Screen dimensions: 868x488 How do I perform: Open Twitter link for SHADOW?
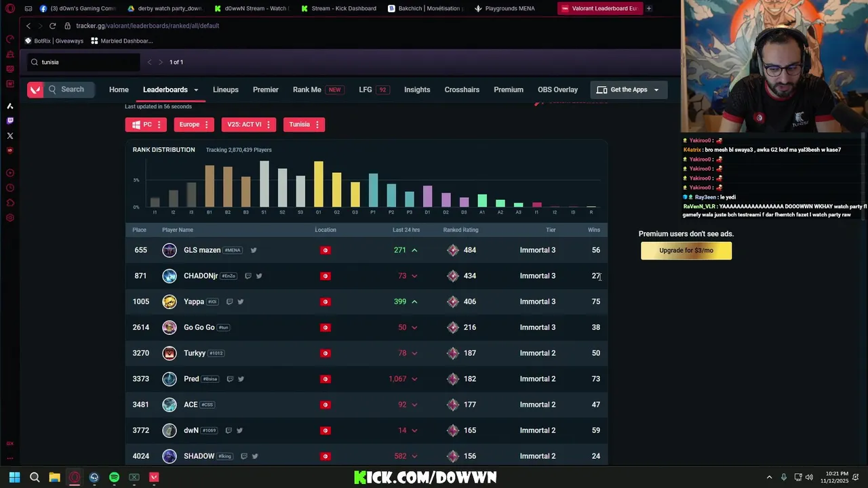[255, 456]
